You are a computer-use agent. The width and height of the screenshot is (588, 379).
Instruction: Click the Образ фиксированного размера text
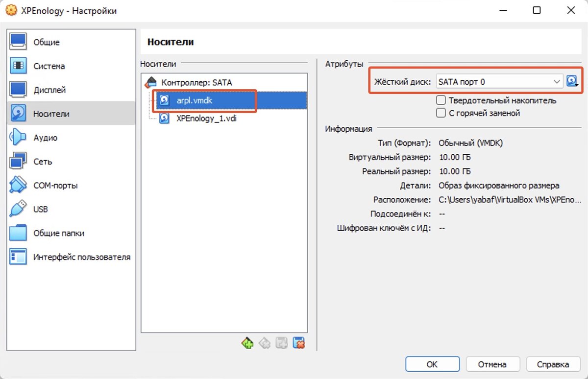[499, 186]
